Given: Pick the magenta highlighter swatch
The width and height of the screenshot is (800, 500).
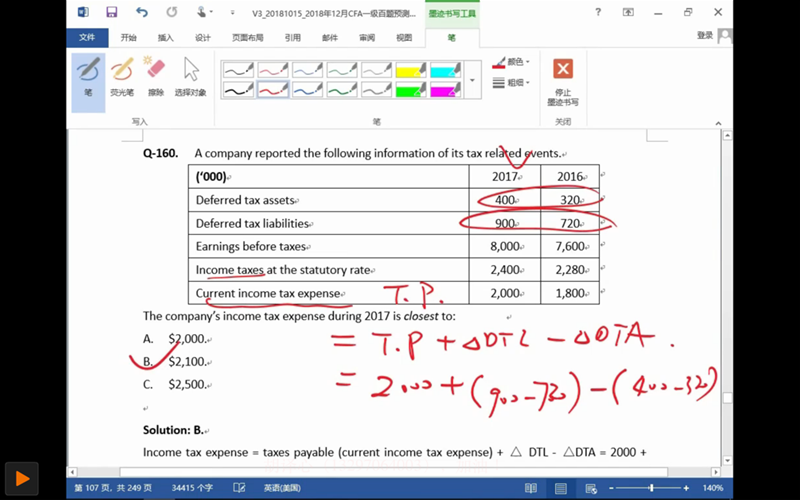Looking at the screenshot, I should tap(445, 89).
